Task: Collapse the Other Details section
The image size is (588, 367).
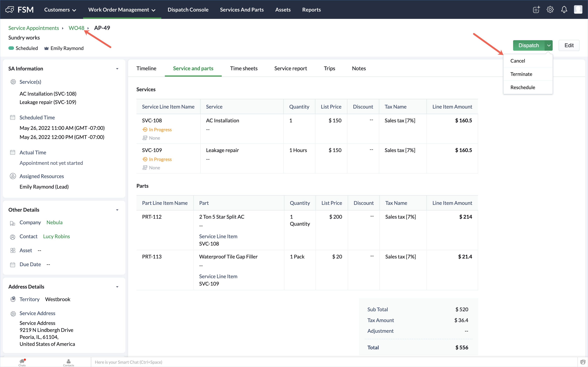Action: (x=117, y=210)
